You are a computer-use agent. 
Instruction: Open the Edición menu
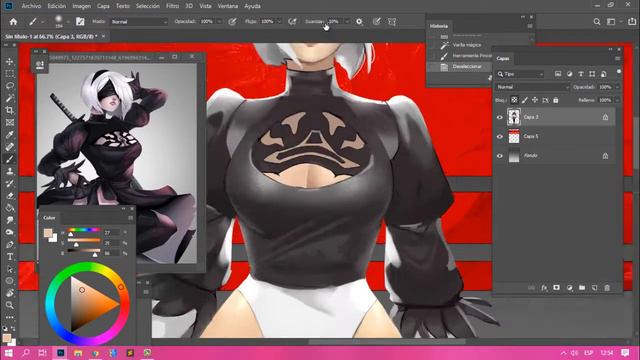(x=57, y=6)
